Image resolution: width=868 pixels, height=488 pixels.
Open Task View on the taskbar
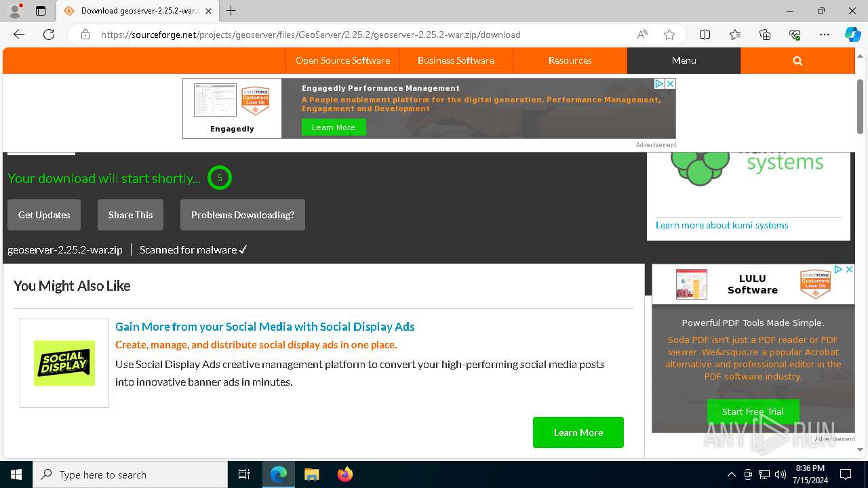(x=244, y=474)
